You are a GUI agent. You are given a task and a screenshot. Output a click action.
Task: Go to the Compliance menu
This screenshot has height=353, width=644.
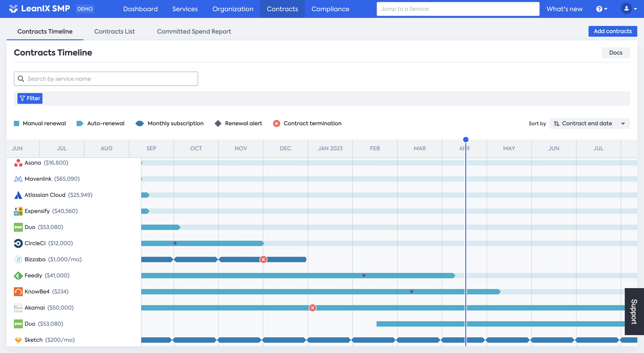click(330, 9)
